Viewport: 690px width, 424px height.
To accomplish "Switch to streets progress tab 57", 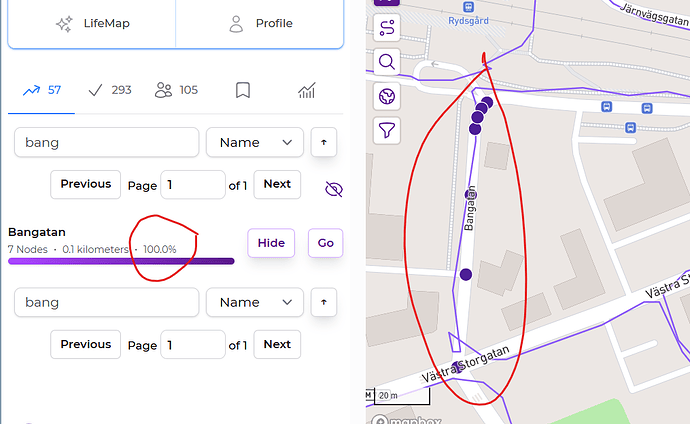I will 41,90.
